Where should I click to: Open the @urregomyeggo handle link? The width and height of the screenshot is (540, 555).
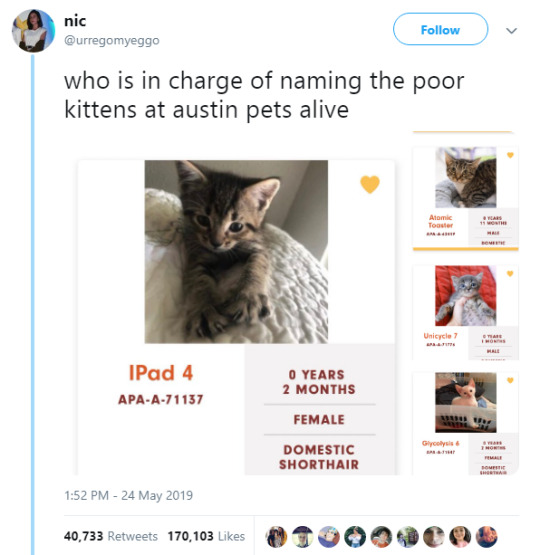(111, 40)
